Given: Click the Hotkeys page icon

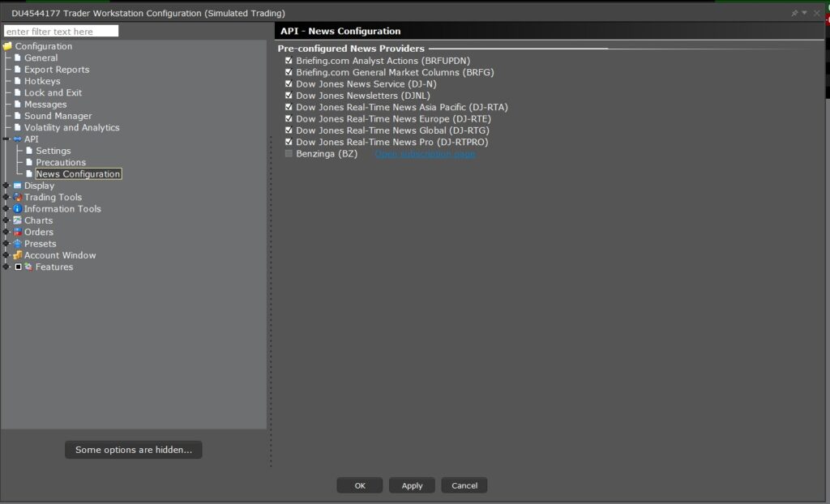Looking at the screenshot, I should coord(18,81).
